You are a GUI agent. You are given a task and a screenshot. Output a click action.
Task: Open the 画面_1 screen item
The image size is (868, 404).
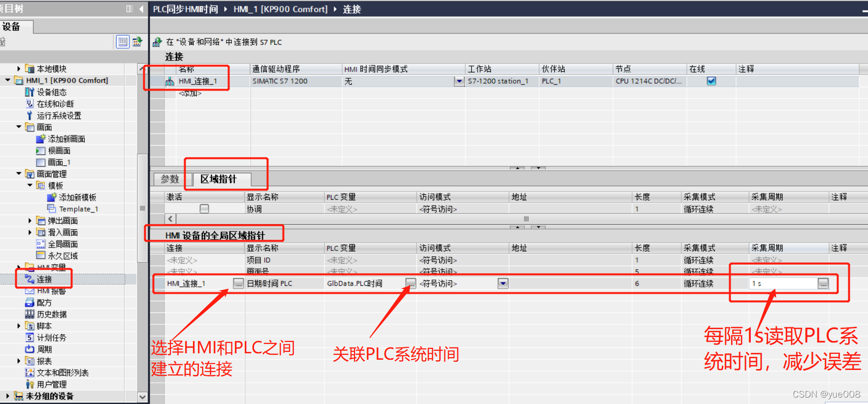click(59, 162)
